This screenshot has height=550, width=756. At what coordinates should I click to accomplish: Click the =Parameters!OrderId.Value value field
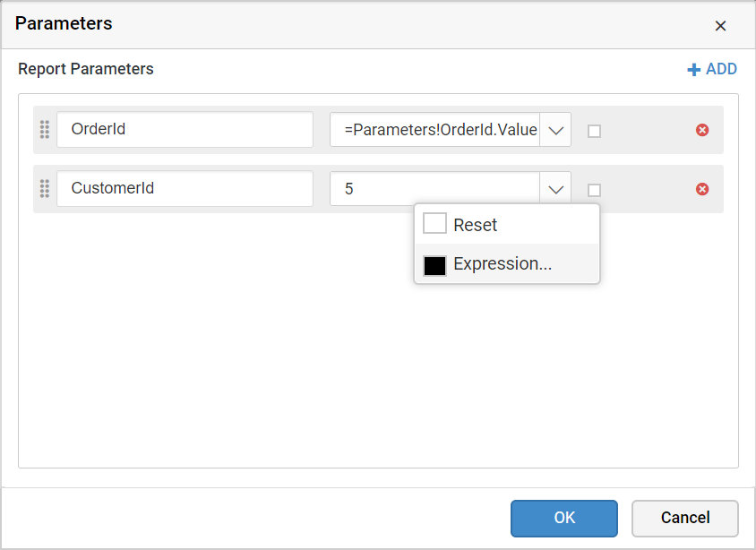434,130
